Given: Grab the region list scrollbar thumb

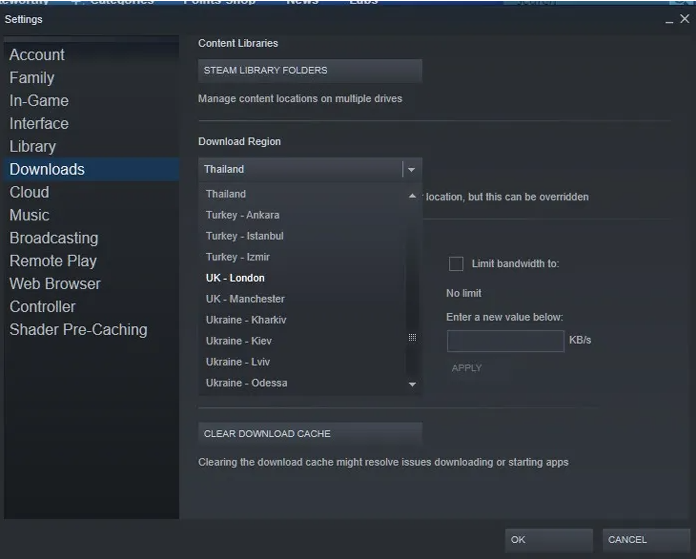Looking at the screenshot, I should (x=412, y=338).
